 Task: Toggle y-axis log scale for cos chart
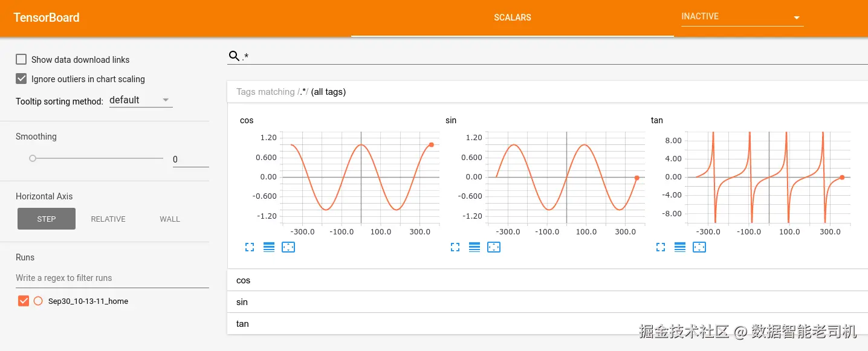click(x=269, y=247)
